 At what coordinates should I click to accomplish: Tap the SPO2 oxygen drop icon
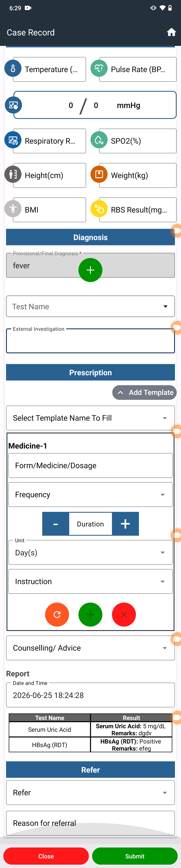(x=99, y=140)
